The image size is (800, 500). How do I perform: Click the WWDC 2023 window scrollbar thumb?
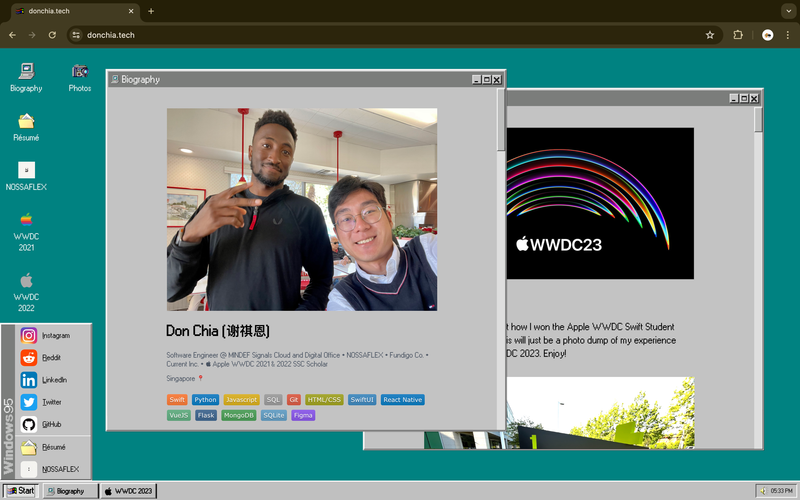[x=759, y=120]
